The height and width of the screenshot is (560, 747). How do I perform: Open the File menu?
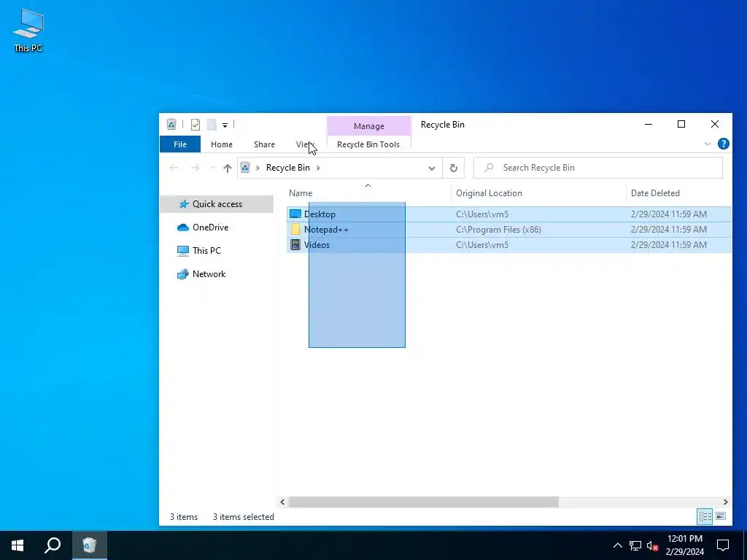(180, 144)
